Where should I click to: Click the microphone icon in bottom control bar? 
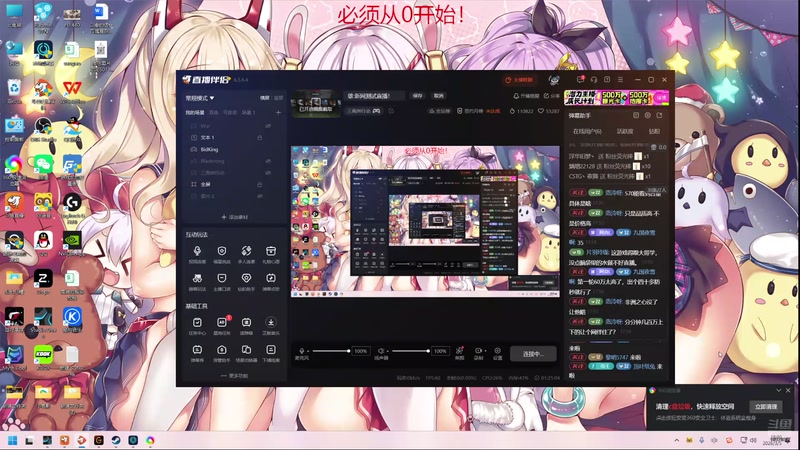click(x=302, y=351)
